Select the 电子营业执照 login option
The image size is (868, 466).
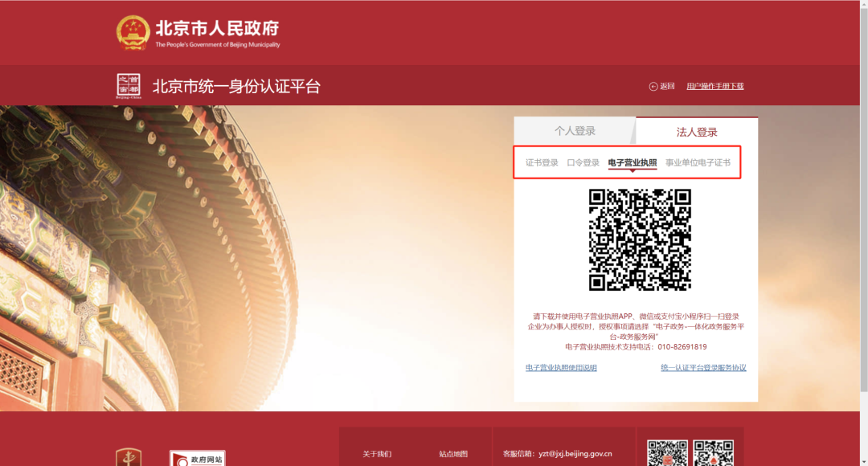pyautogui.click(x=633, y=163)
